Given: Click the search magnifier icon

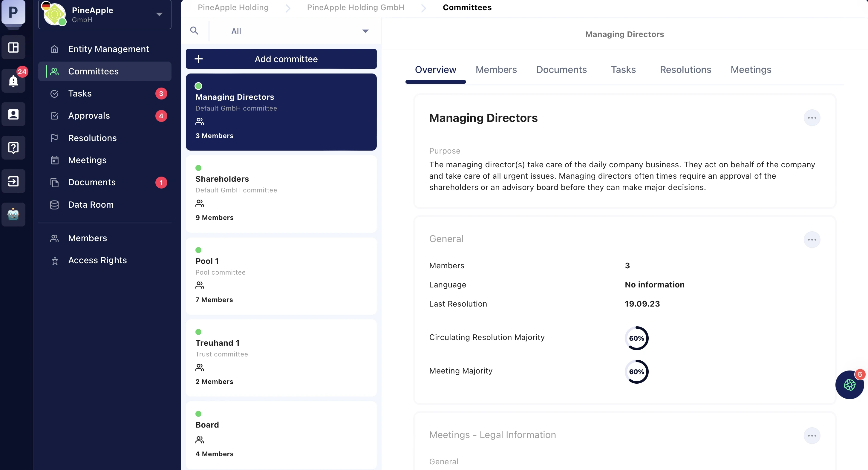Looking at the screenshot, I should pyautogui.click(x=194, y=31).
